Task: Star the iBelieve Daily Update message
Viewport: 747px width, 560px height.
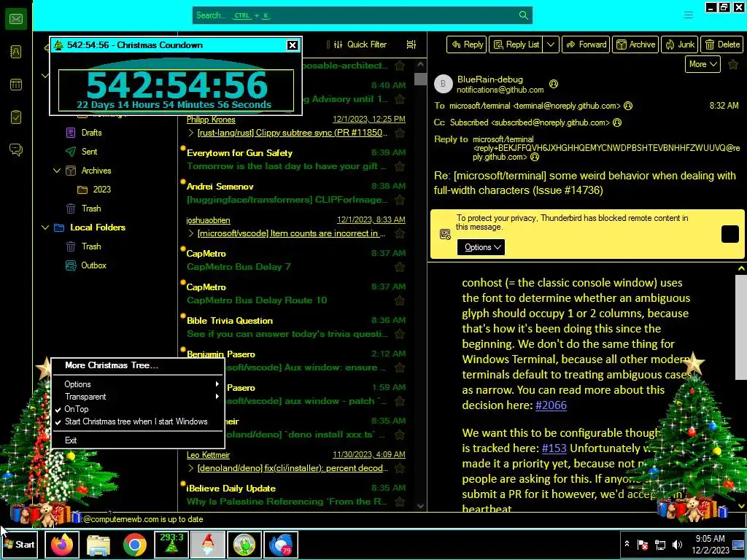Action: click(399, 502)
